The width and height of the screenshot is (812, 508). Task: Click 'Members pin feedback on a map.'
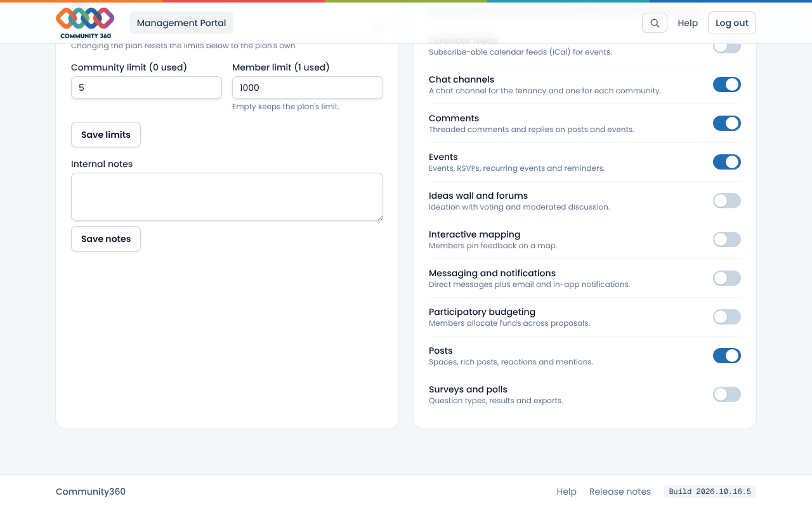pyautogui.click(x=493, y=246)
